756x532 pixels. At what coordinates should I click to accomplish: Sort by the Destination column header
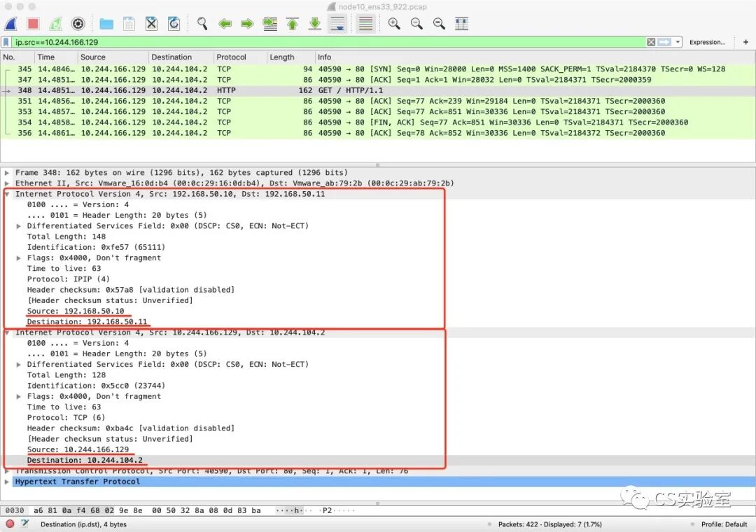click(x=181, y=57)
